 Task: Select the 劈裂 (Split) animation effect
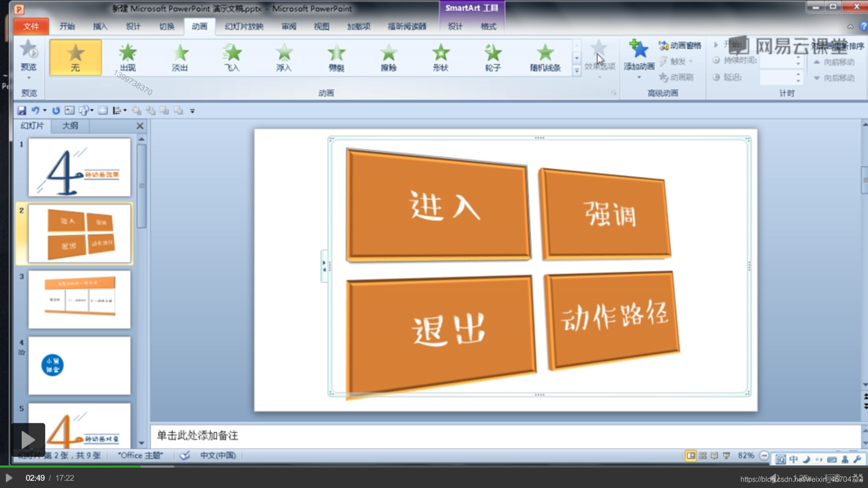click(336, 57)
